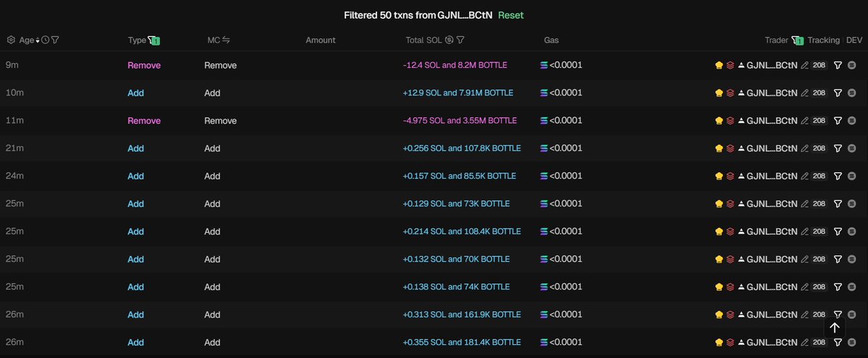Edit the trader name in the 21m row

[x=805, y=148]
